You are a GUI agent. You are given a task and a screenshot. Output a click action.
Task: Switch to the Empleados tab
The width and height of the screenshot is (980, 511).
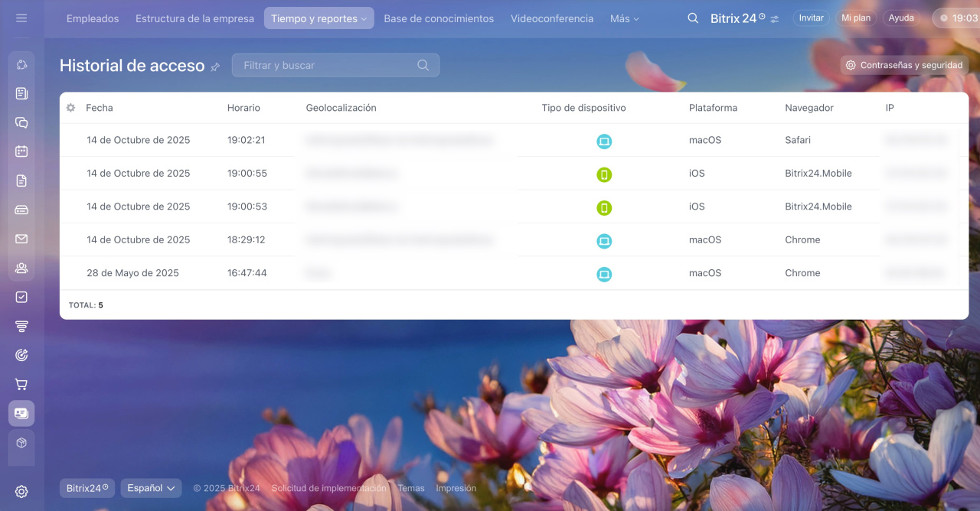coord(93,18)
